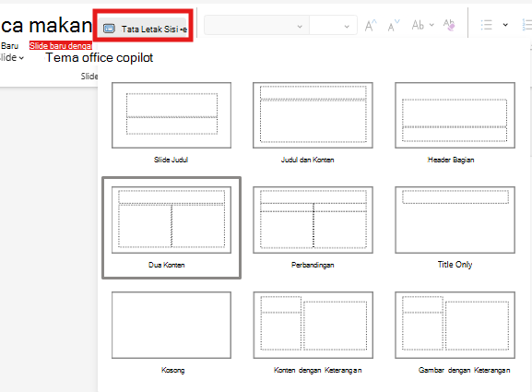The image size is (532, 392).
Task: Click the bullet list icon
Action: pos(486,25)
